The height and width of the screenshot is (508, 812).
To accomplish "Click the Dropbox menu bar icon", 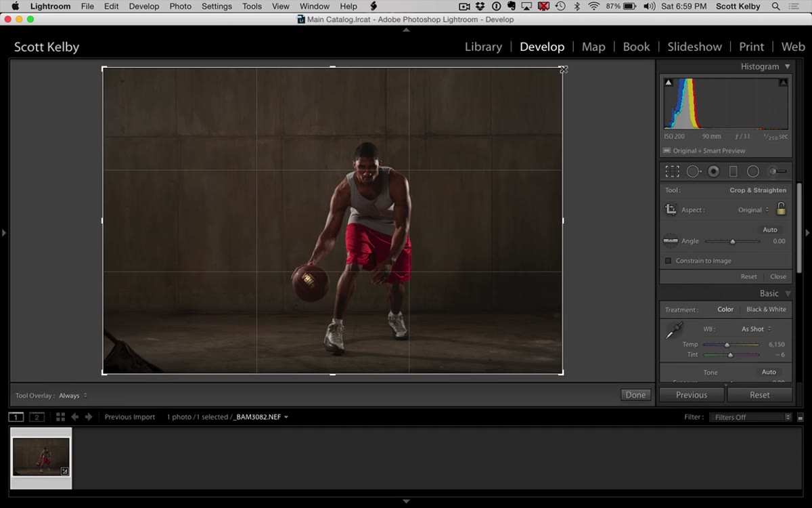I will (x=480, y=6).
